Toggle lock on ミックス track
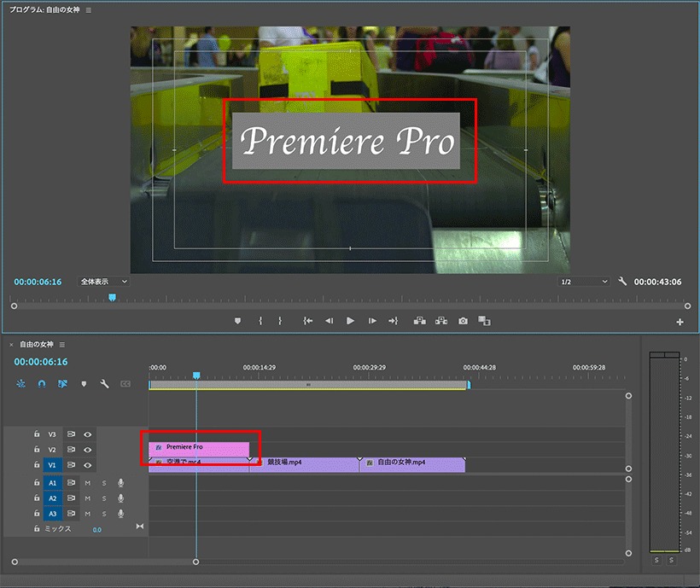This screenshot has height=588, width=700. 37,528
